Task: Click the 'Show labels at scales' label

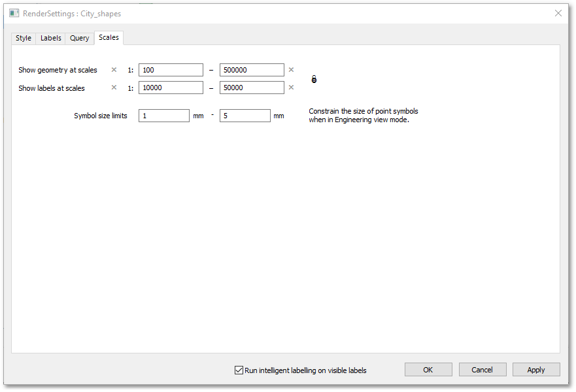Action: pos(52,88)
